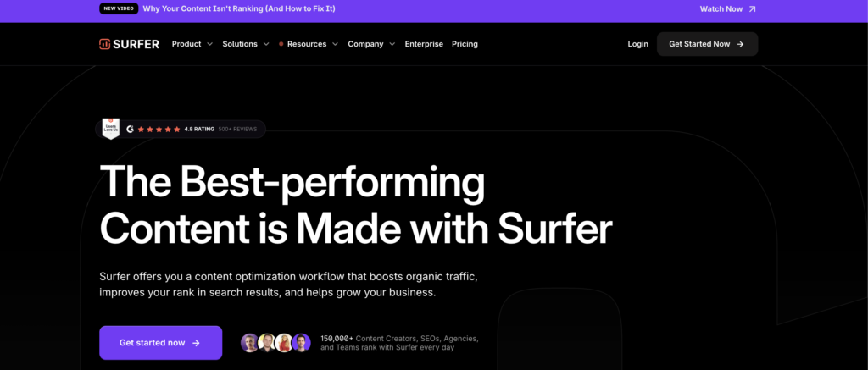Viewport: 868px width, 370px height.
Task: Click the header Get Started Now button
Action: (x=708, y=44)
